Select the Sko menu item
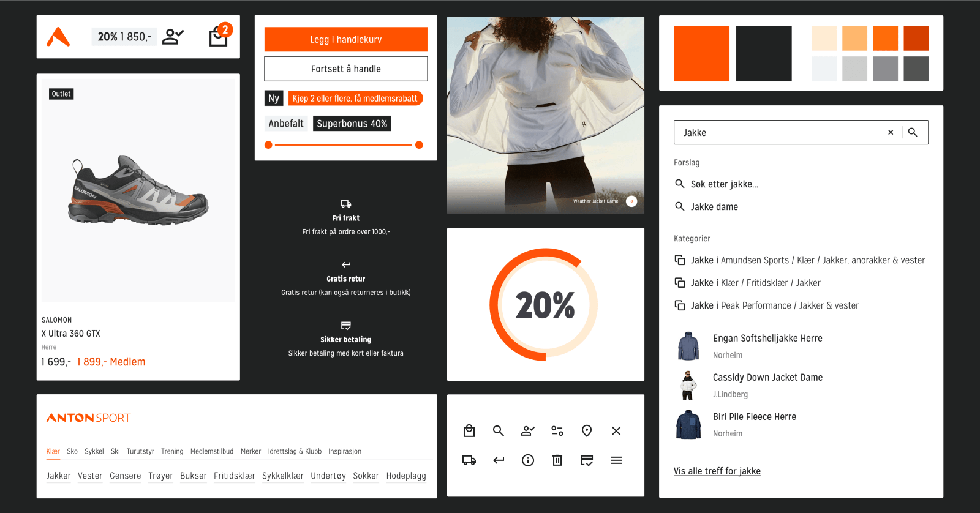This screenshot has width=980, height=513. [72, 451]
